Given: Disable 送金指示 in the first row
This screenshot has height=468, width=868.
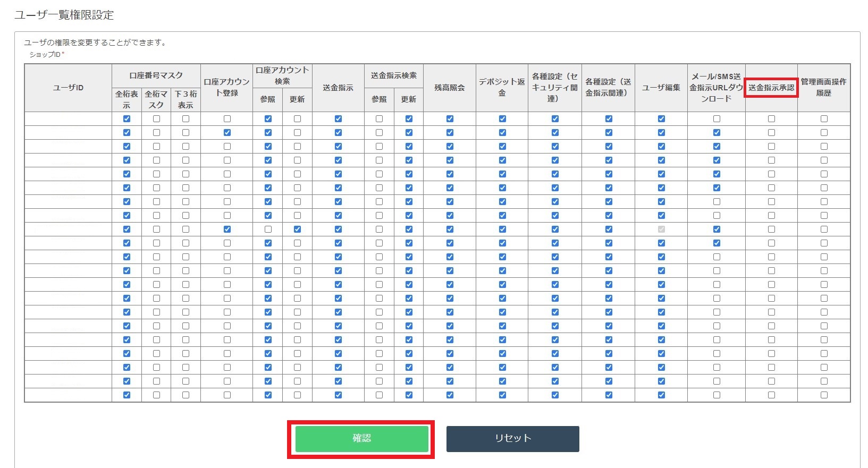Looking at the screenshot, I should point(338,119).
